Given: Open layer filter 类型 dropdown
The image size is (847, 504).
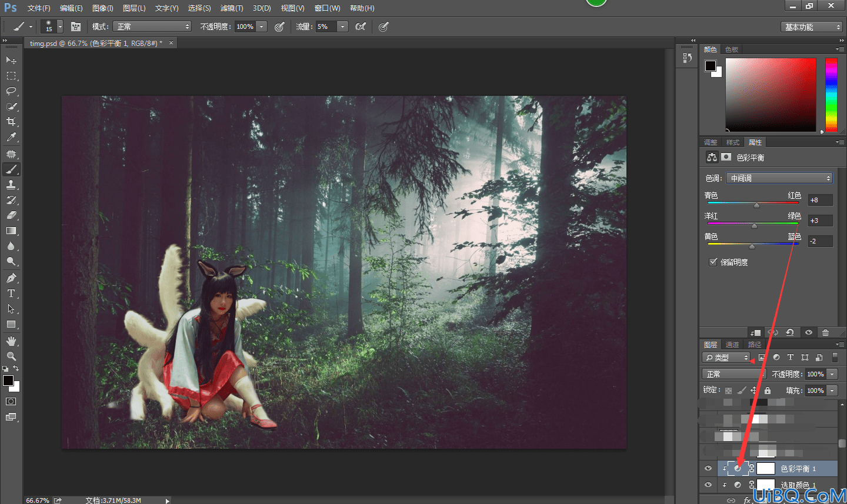Looking at the screenshot, I should coord(726,358).
